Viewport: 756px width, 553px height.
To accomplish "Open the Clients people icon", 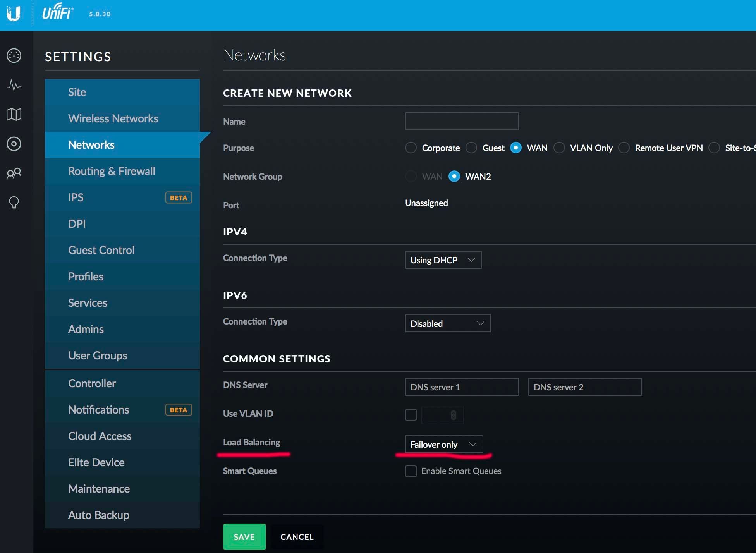I will (14, 173).
